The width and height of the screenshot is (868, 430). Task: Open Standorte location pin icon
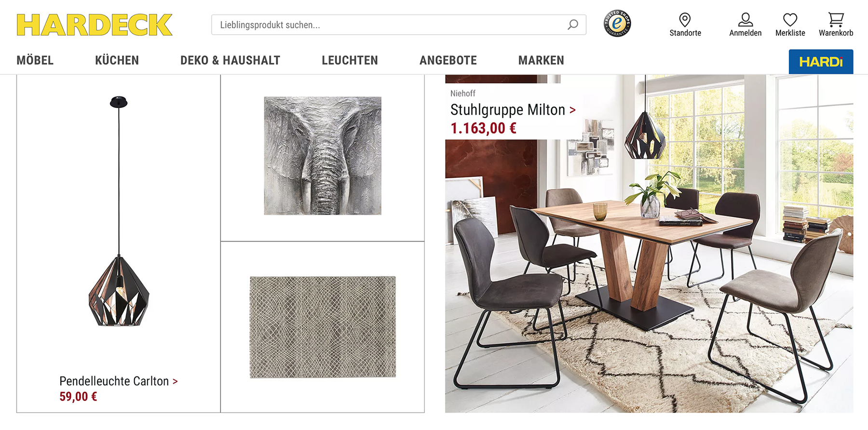tap(685, 20)
